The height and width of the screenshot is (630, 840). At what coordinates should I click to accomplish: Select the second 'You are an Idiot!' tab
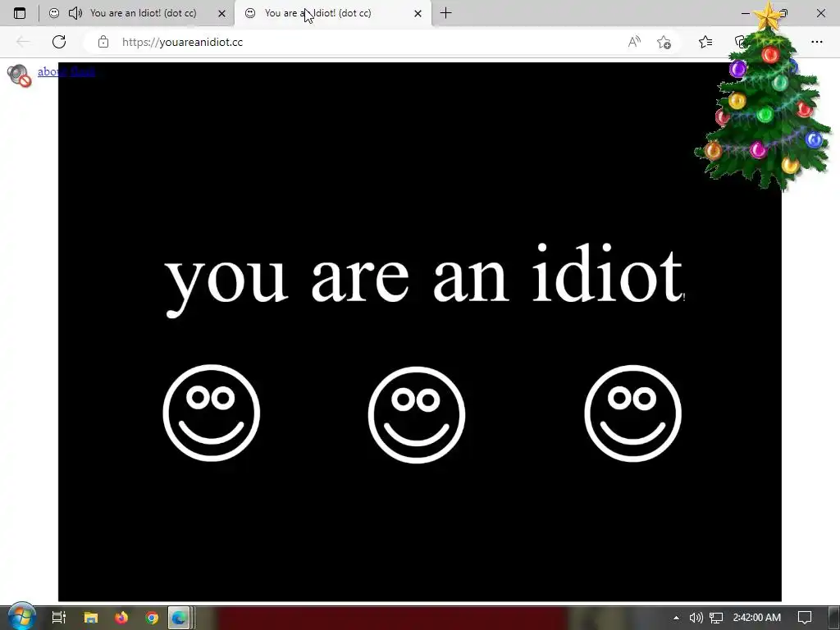pos(332,13)
